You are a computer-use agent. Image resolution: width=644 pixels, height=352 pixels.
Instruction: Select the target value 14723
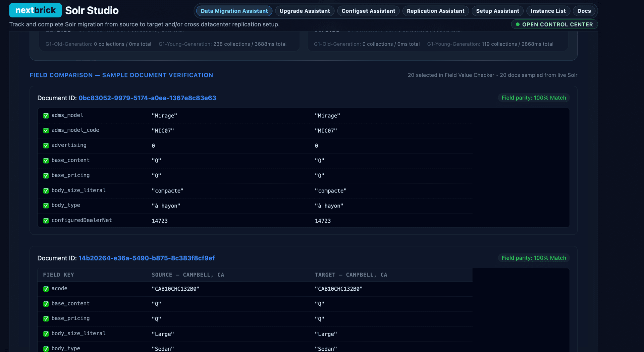pos(323,221)
